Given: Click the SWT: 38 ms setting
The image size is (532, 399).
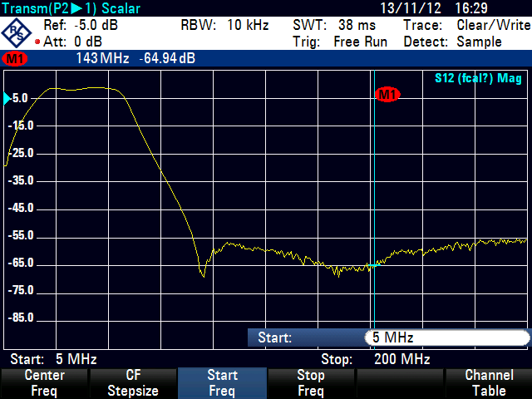Looking at the screenshot, I should (334, 26).
